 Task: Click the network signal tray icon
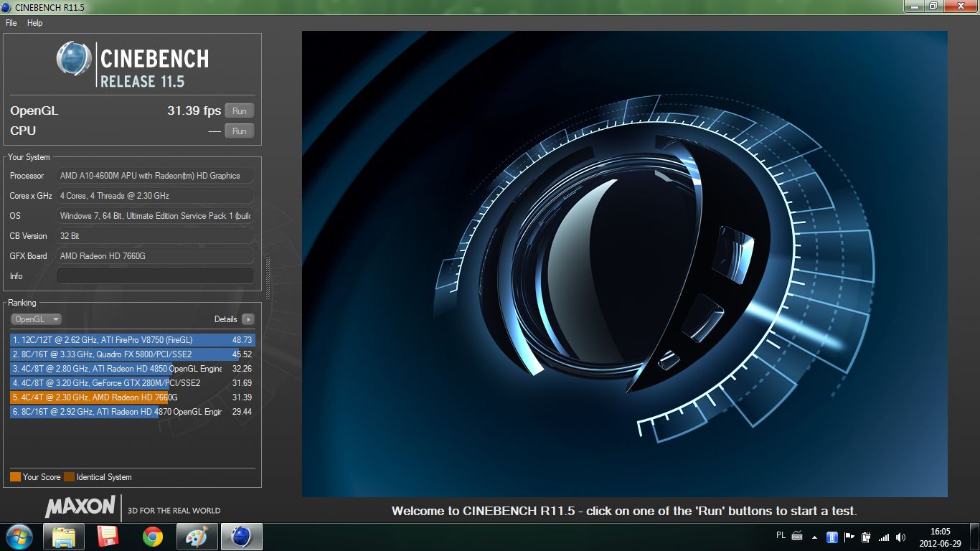[x=884, y=537]
